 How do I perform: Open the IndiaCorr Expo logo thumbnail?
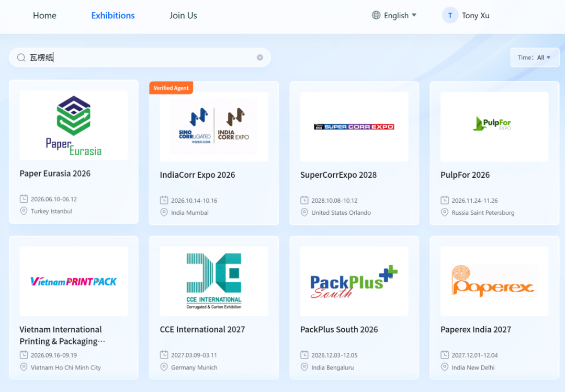pos(214,126)
